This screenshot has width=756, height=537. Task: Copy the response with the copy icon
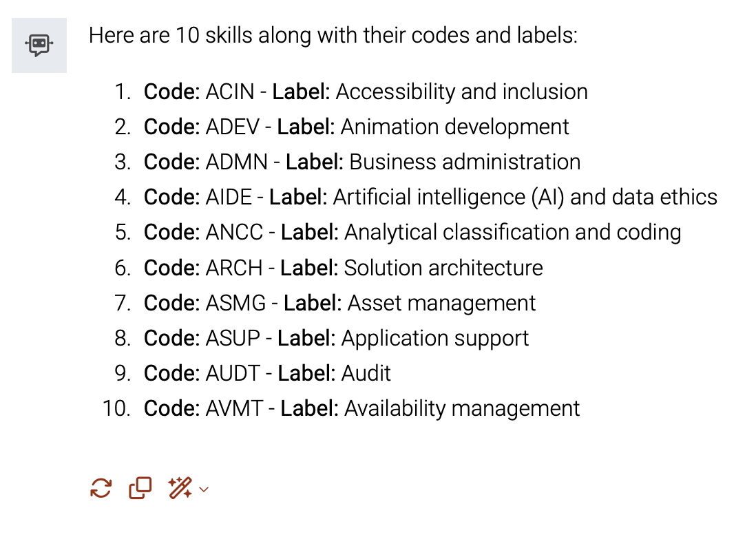(x=140, y=488)
